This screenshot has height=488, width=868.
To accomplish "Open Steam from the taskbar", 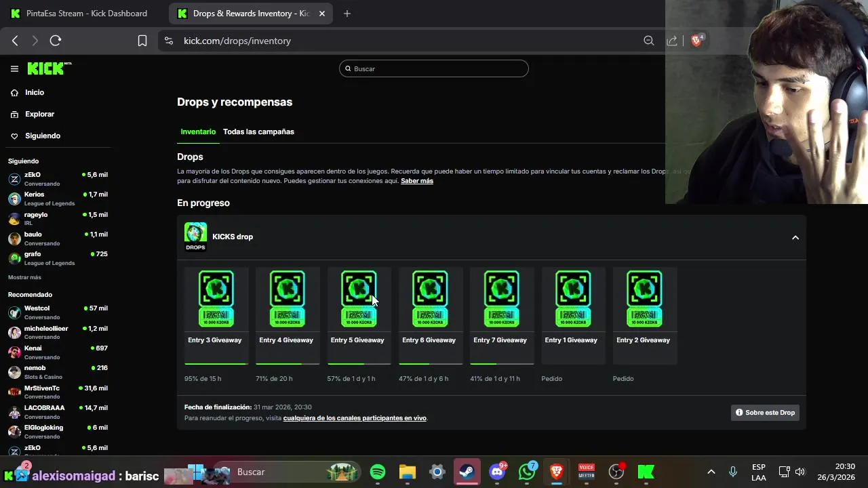I will 467,472.
